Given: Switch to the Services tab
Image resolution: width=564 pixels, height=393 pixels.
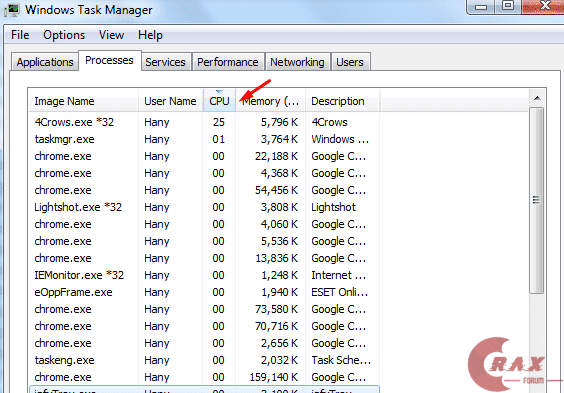Looking at the screenshot, I should tap(165, 62).
